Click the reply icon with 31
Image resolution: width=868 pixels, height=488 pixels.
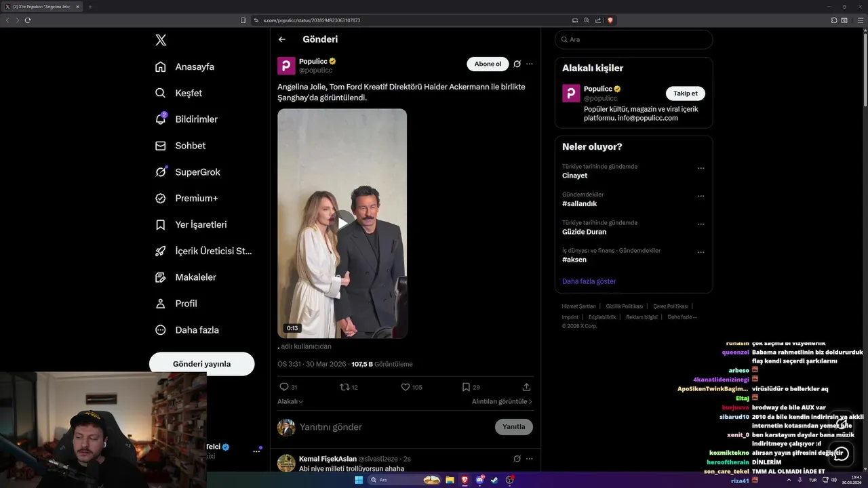coord(284,387)
